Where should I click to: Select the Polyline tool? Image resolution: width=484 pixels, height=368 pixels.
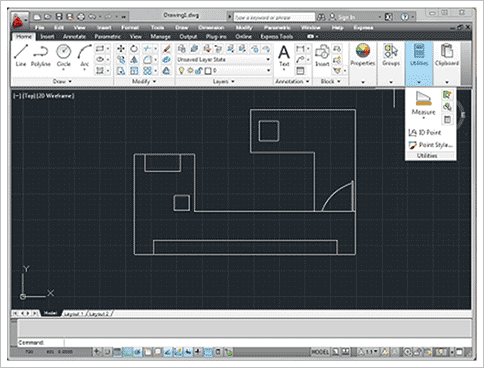[41, 56]
